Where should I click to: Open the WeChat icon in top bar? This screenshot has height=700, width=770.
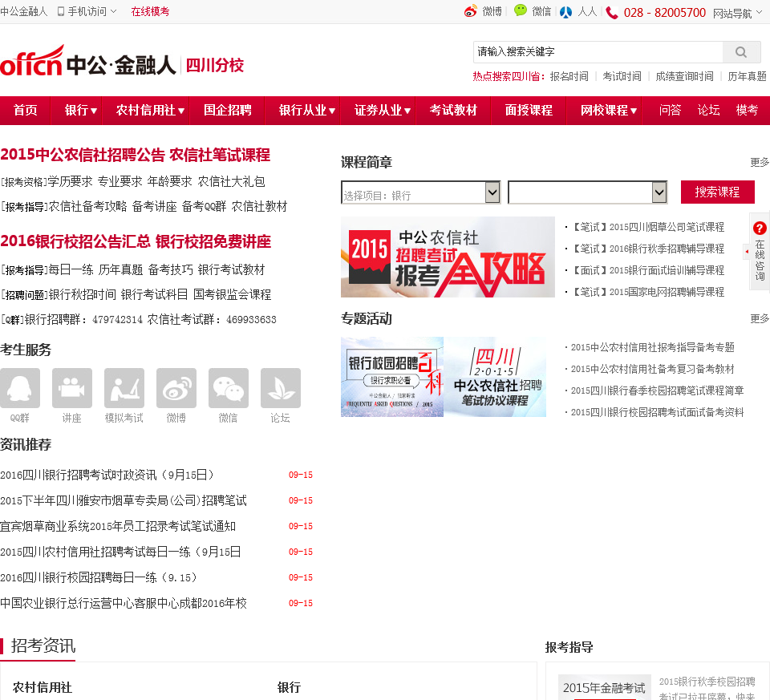coord(521,10)
